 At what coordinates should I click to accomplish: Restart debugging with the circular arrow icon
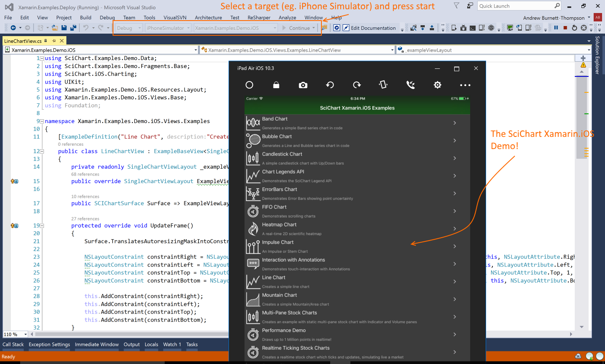pos(575,28)
